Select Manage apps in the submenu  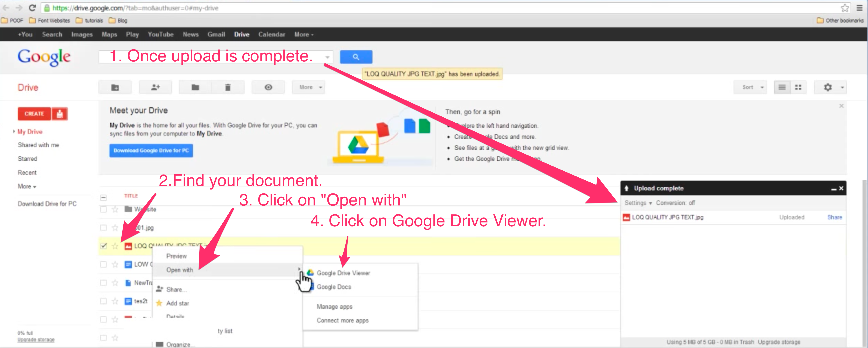[334, 307]
